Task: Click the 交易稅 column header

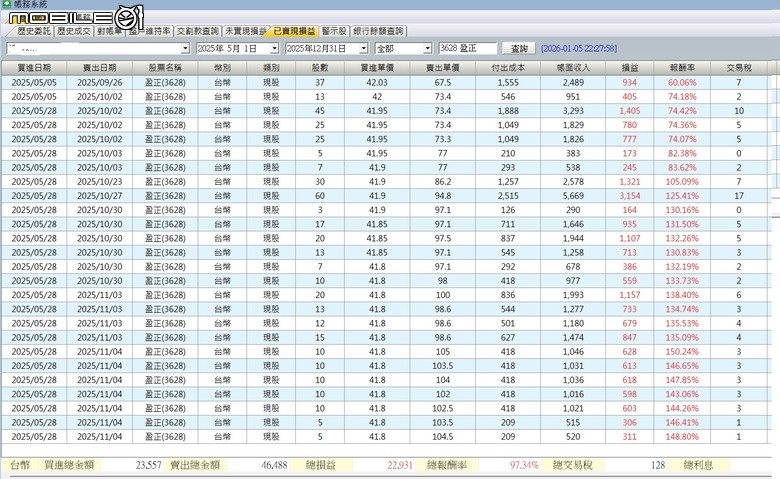Action: [x=739, y=68]
